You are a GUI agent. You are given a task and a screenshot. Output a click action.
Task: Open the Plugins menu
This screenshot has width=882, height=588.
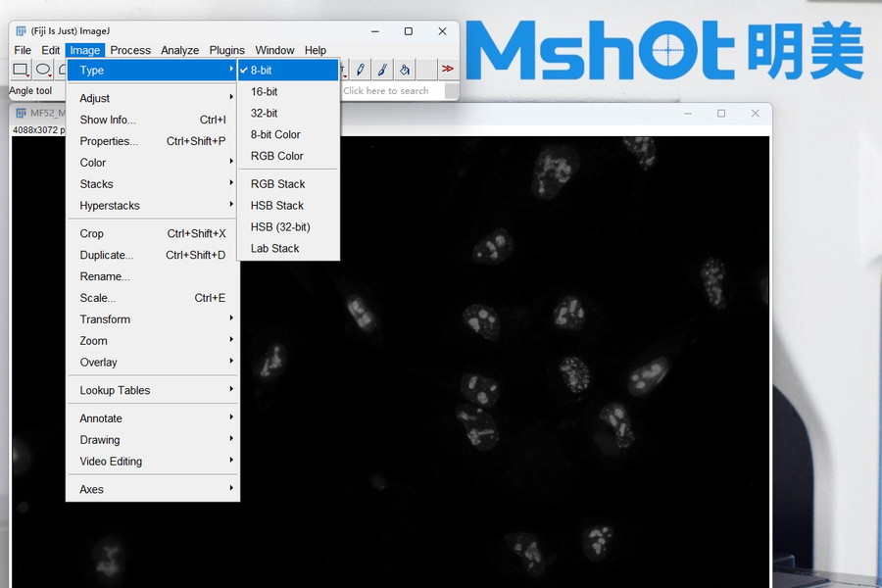coord(227,50)
